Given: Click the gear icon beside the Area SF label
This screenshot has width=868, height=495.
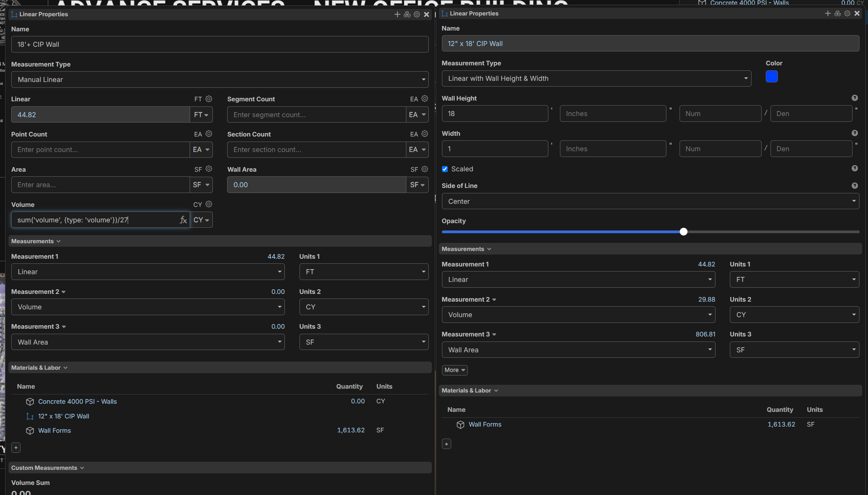Looking at the screenshot, I should click(209, 169).
